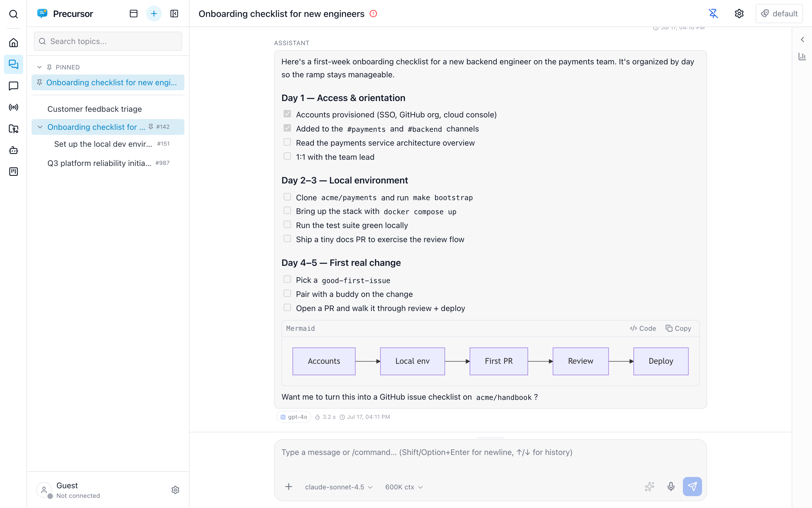Check Read the payments service architecture overview

pos(287,142)
